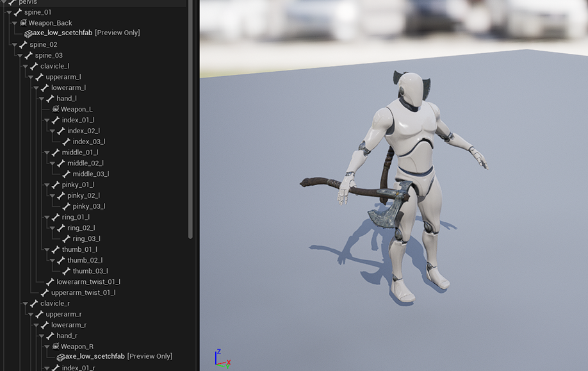588x371 pixels.
Task: Collapse the spine_02 branch
Action: click(x=15, y=45)
